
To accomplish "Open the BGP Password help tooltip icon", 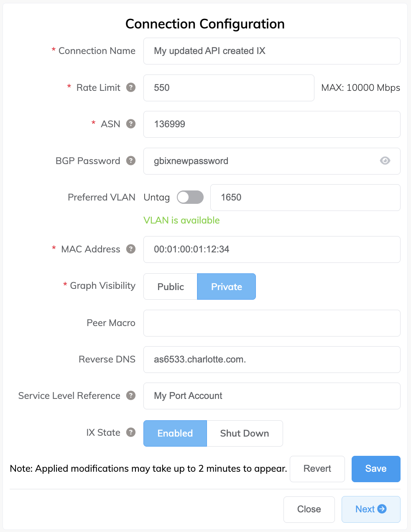I will point(131,161).
